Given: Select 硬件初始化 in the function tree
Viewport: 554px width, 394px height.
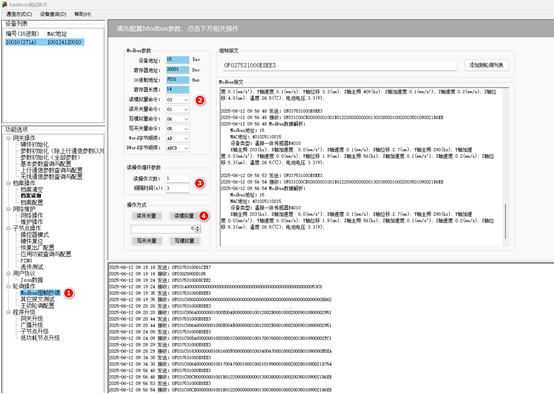Looking at the screenshot, I should click(35, 145).
